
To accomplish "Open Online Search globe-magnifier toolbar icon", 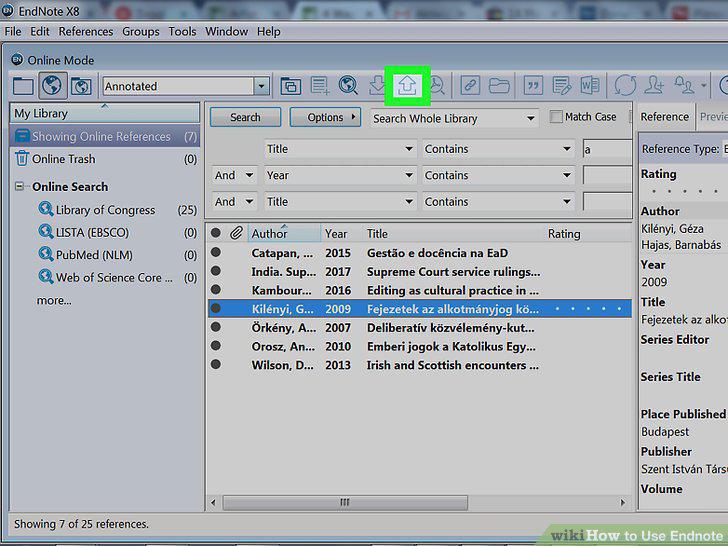I will click(348, 85).
